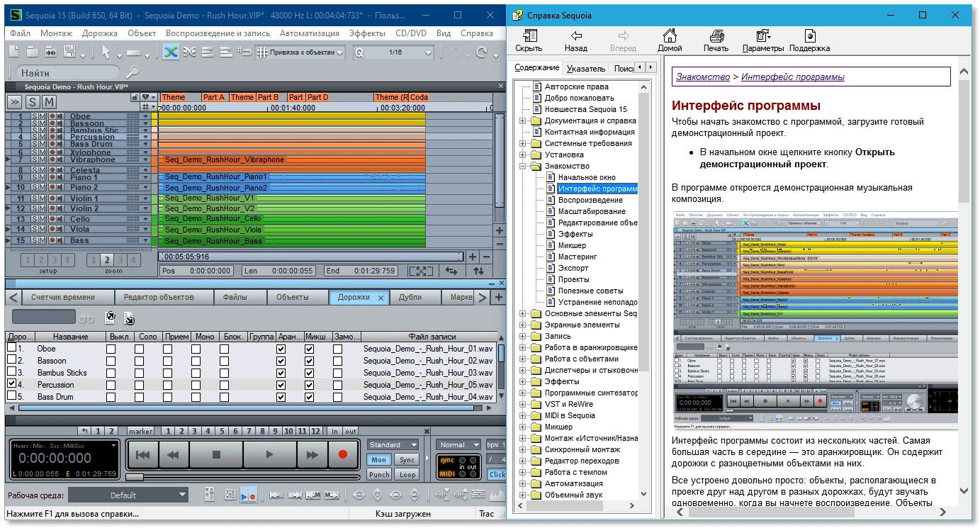The image size is (980, 528).
Task: Click the Stop transport button
Action: [x=217, y=454]
